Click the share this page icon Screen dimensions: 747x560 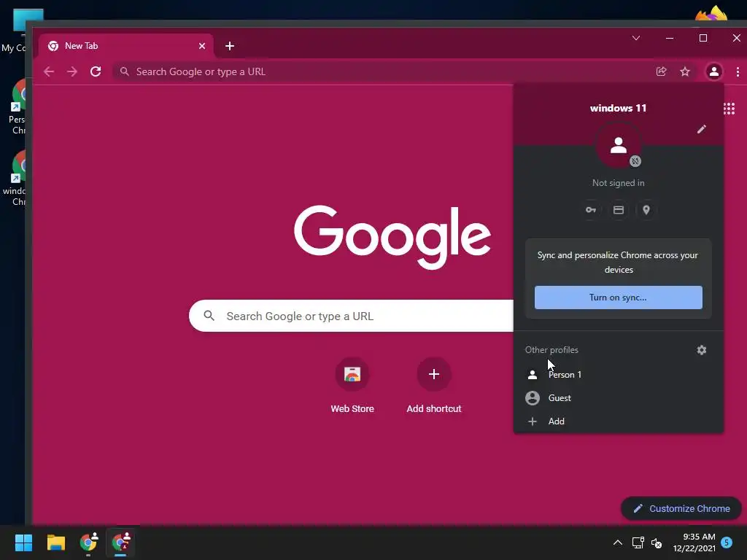[x=661, y=72]
